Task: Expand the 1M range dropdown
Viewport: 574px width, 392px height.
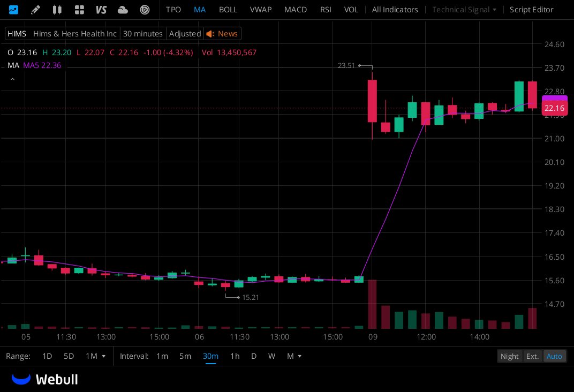Action: click(x=95, y=356)
